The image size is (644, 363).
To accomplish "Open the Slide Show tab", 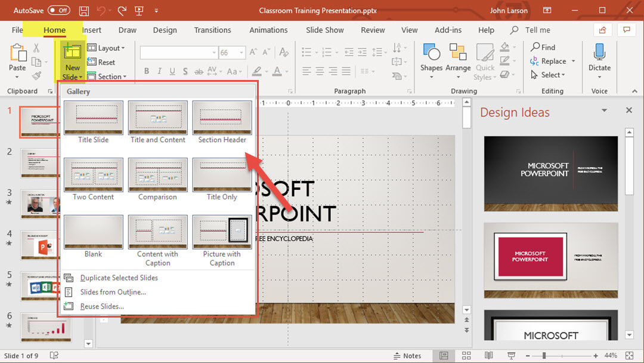I will (x=324, y=30).
